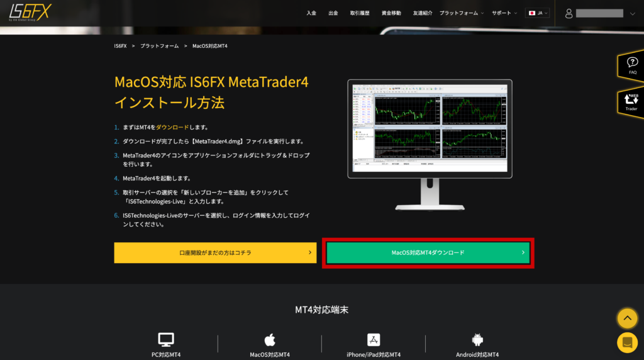The width and height of the screenshot is (644, 360).
Task: Open the JA language selector dropdown
Action: (x=538, y=13)
